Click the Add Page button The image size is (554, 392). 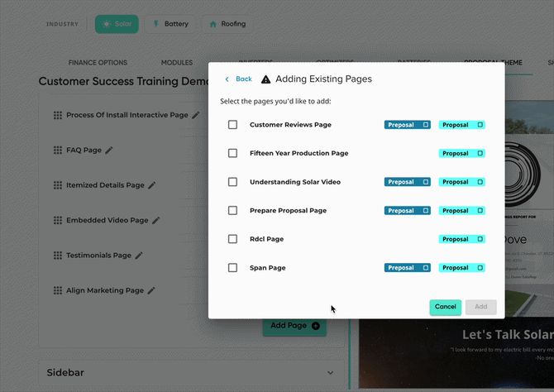[x=294, y=326]
